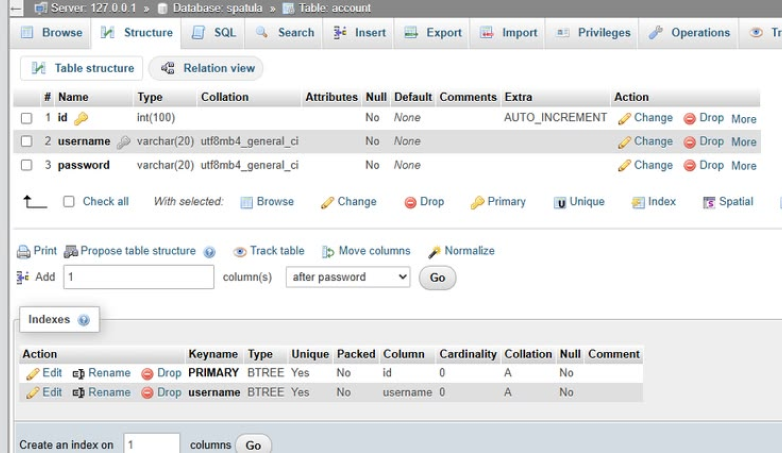Click the Move columns link
782x453 pixels.
tap(374, 251)
